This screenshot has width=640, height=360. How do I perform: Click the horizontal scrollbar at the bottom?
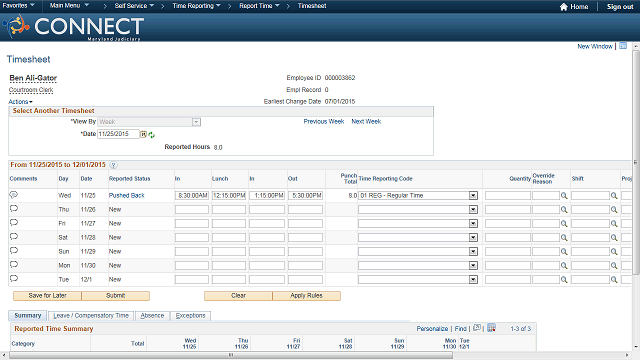[x=231, y=355]
